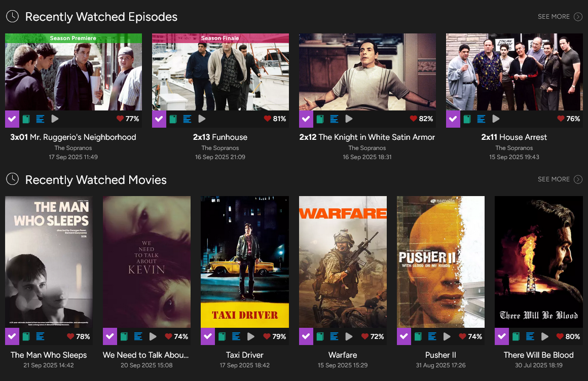Image resolution: width=588 pixels, height=381 pixels.
Task: Toggle watched checkmark for The Man Who Sleeps
Action: click(x=12, y=336)
